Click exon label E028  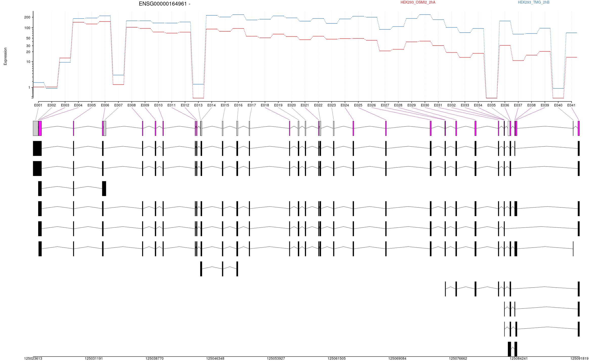pos(398,105)
